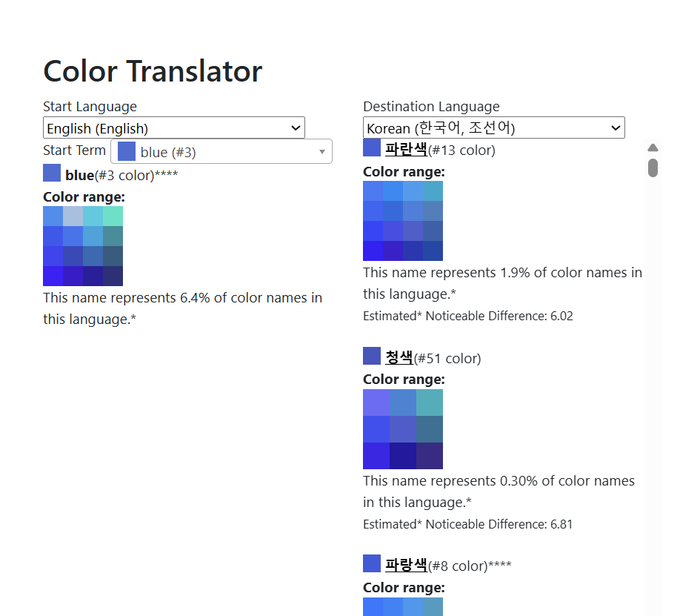Click the Noticeable Difference 6.02 text
Viewport: 700px width, 616px height.
467,316
